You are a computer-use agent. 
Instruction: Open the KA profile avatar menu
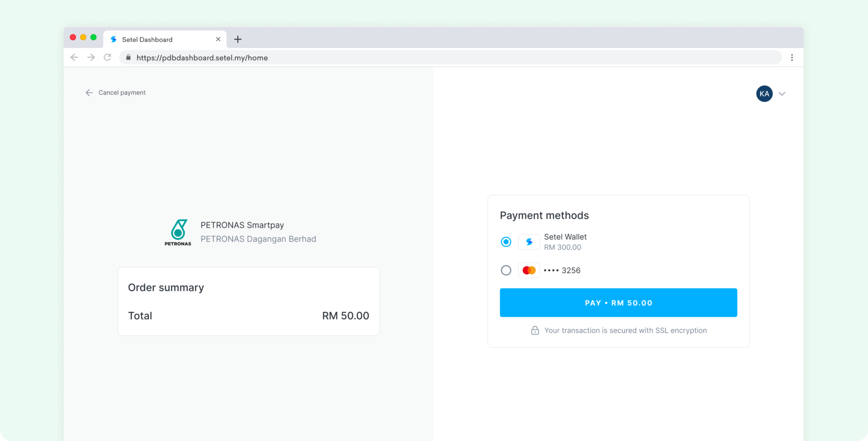tap(764, 94)
